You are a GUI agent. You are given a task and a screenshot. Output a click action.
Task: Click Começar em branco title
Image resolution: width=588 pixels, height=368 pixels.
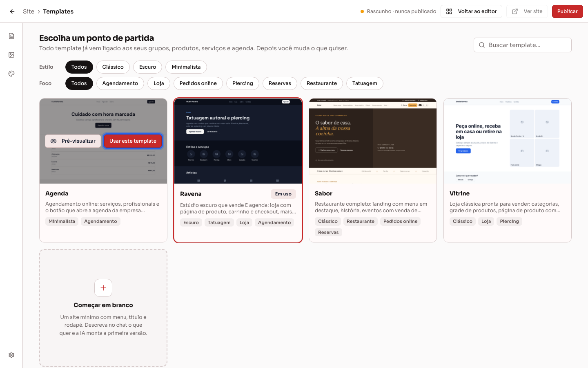[x=103, y=305]
